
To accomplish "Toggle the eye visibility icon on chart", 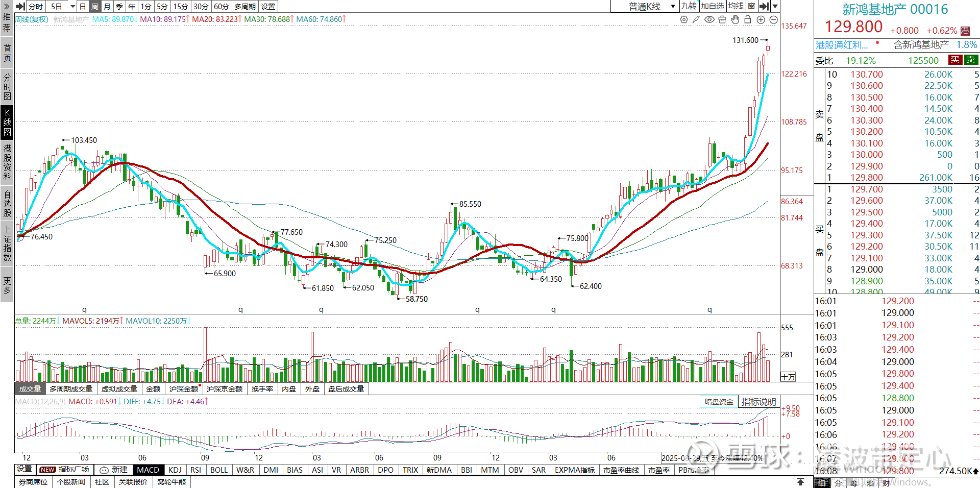I will click(x=709, y=19).
